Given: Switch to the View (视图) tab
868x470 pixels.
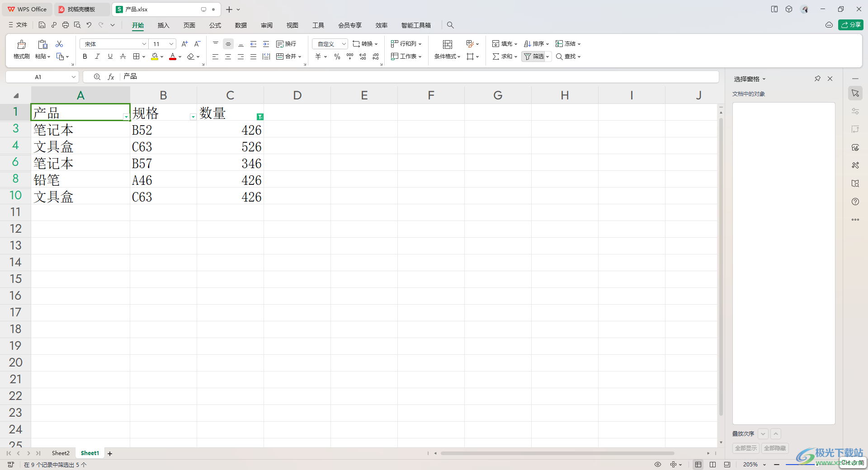Looking at the screenshot, I should coord(292,25).
